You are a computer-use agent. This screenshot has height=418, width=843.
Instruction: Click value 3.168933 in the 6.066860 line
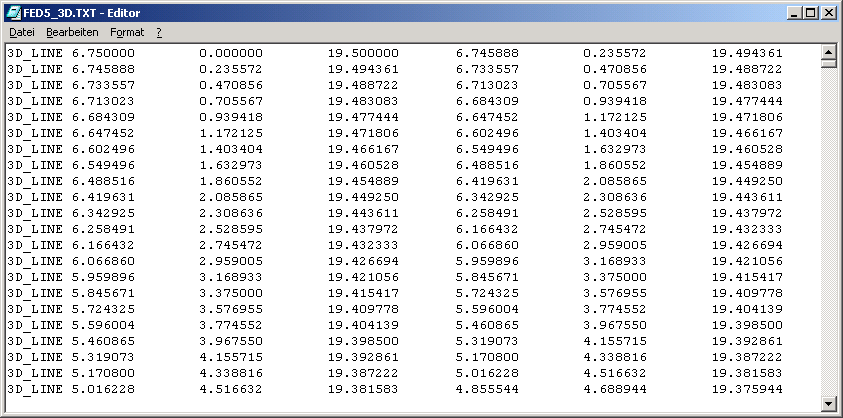click(615, 261)
